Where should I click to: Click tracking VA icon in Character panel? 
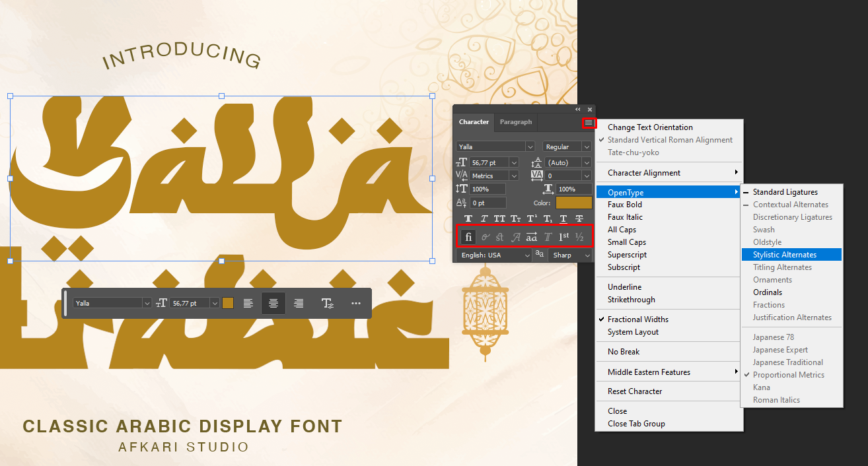click(537, 176)
